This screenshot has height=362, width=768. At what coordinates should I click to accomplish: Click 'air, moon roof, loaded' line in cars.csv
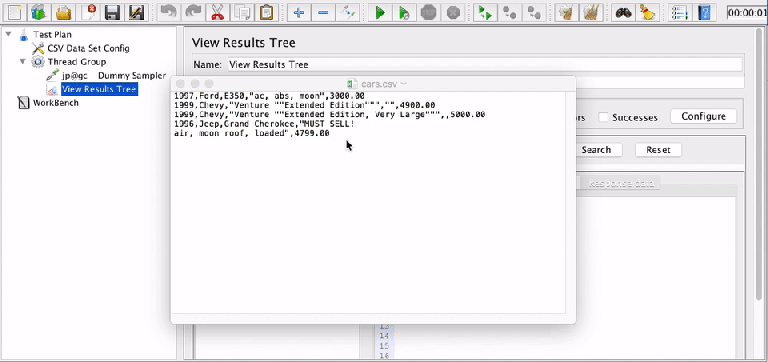pos(252,133)
